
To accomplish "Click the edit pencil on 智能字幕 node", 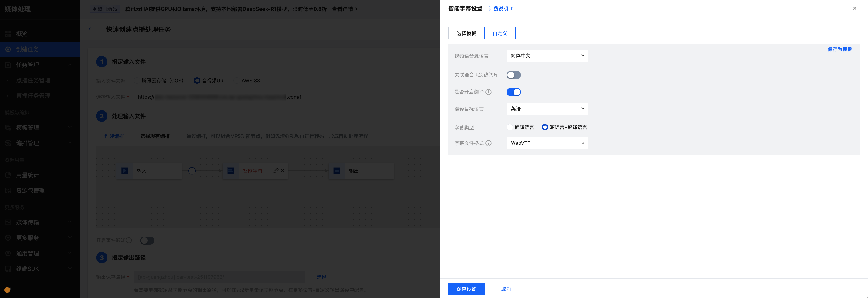I will click(x=276, y=171).
